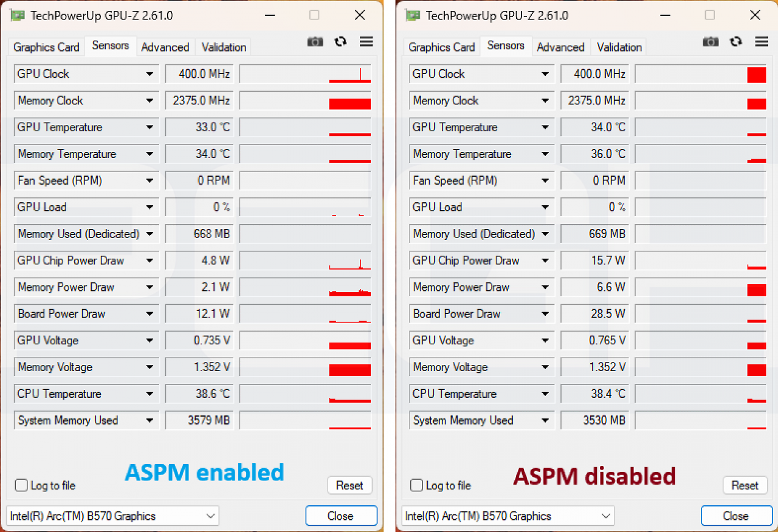
Task: Click Close button in ASPM disabled window
Action: click(x=736, y=516)
